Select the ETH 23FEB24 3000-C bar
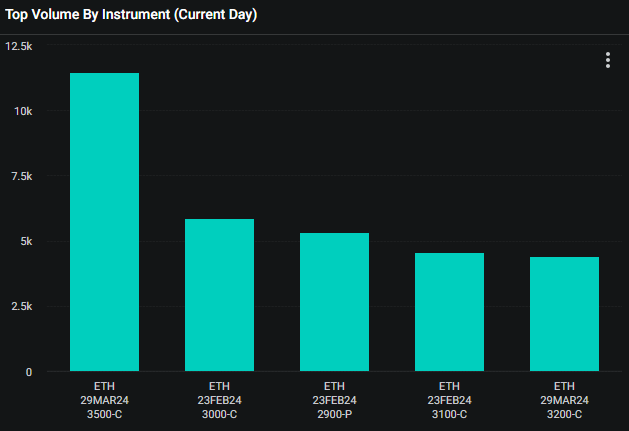The image size is (629, 431). coord(219,295)
